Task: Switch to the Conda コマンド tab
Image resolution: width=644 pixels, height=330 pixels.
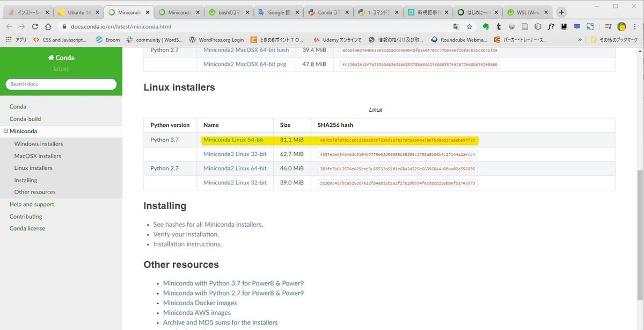Action: [x=328, y=12]
